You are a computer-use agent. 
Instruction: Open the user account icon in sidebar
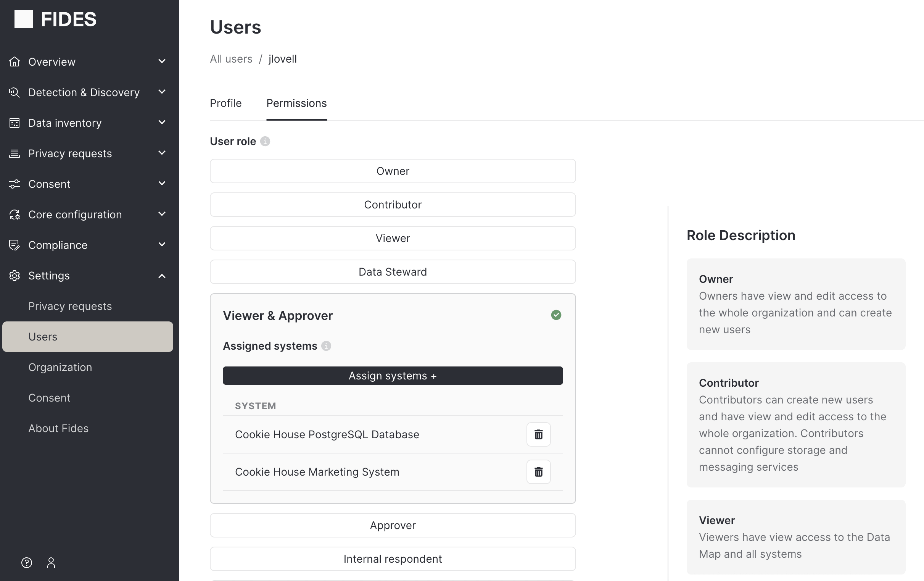[x=51, y=563]
